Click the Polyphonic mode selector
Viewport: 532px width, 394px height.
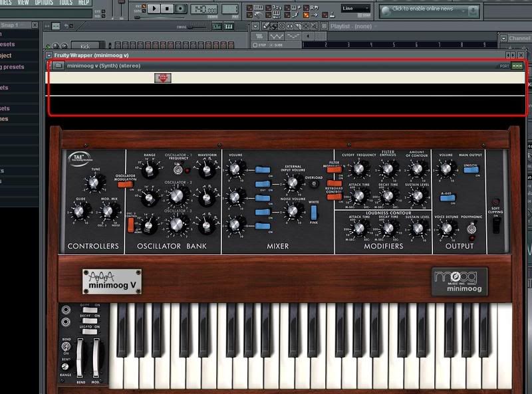point(471,229)
